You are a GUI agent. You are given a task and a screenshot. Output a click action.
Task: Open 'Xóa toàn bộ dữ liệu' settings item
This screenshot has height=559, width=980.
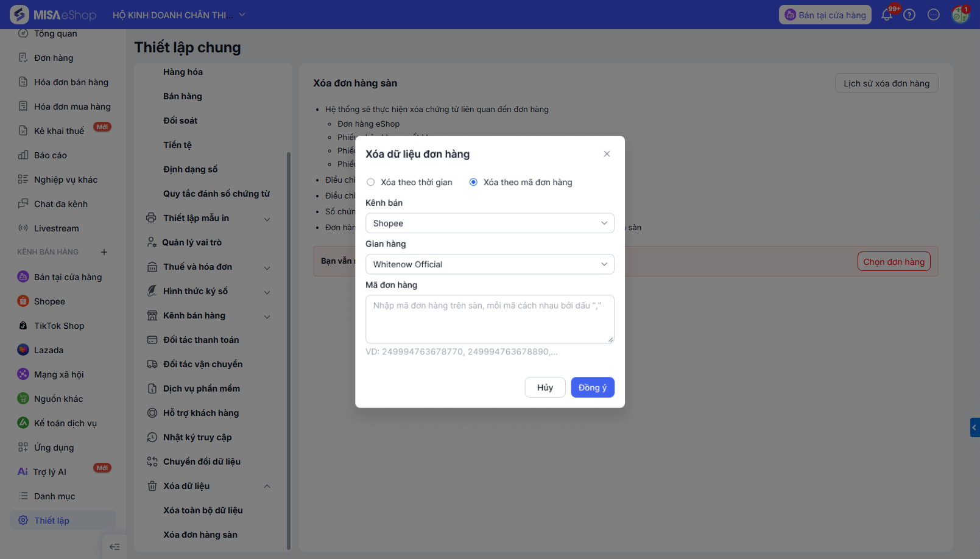click(203, 510)
